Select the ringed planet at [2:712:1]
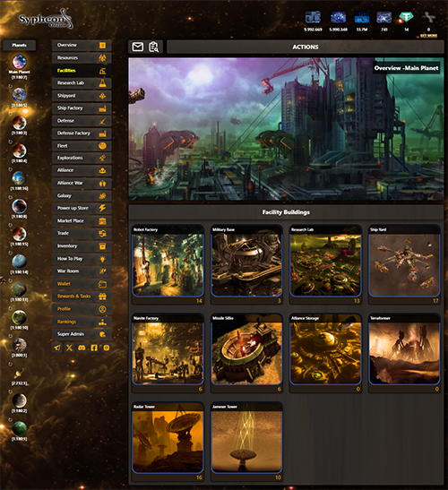 point(19,374)
